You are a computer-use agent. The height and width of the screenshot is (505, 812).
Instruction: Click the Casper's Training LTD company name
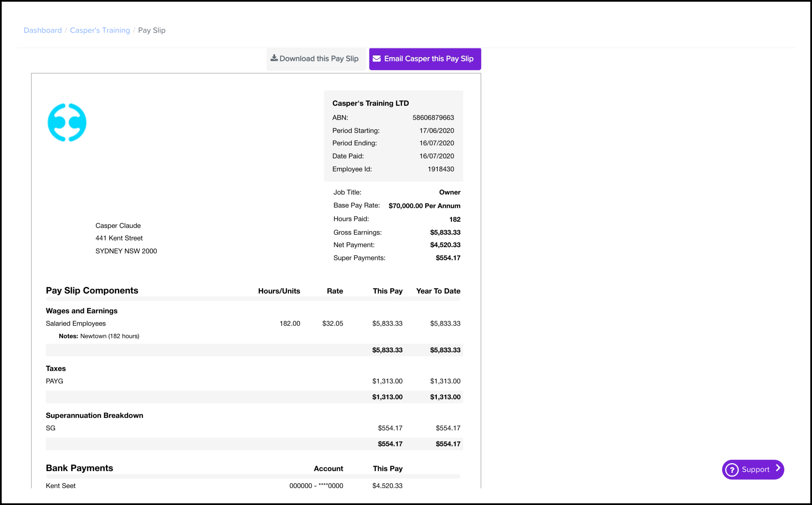click(370, 103)
